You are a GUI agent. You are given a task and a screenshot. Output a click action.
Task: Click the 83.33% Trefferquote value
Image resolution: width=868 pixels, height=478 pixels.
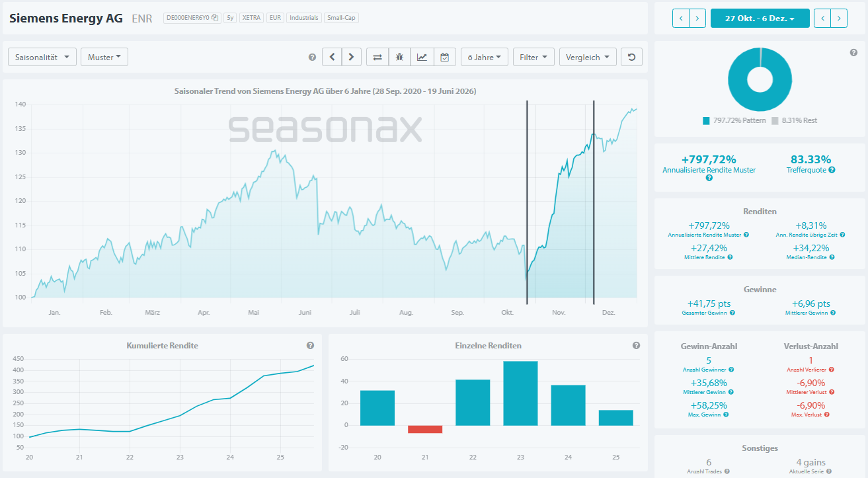810,159
